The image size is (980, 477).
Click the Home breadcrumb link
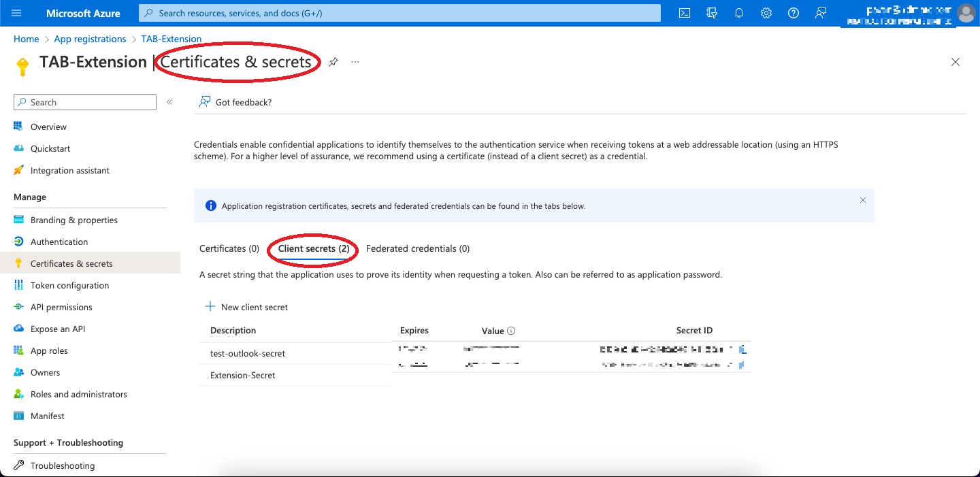click(x=26, y=39)
